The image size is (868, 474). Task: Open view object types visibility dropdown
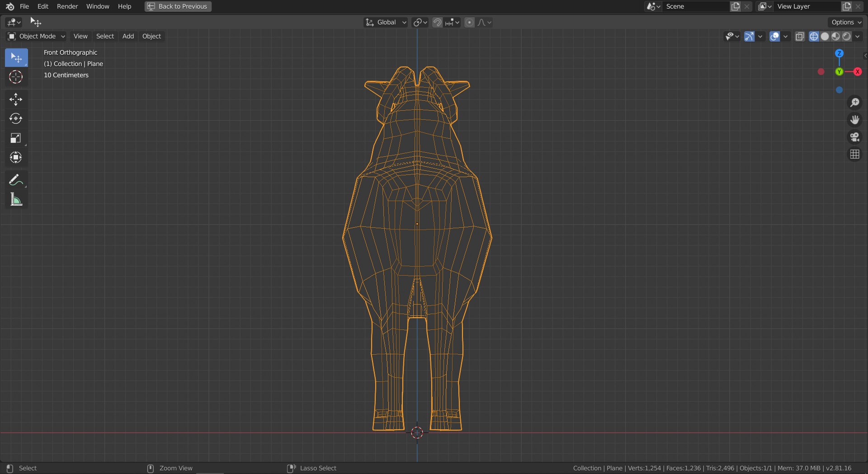point(732,36)
